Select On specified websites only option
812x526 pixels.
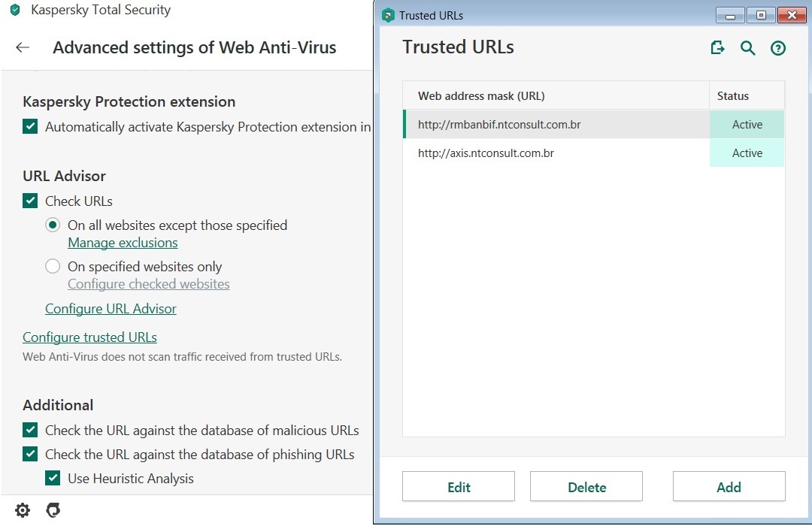(x=53, y=266)
